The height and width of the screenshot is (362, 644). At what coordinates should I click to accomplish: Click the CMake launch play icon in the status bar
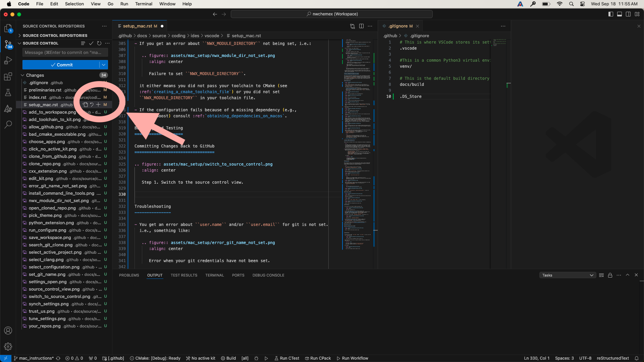click(266, 358)
